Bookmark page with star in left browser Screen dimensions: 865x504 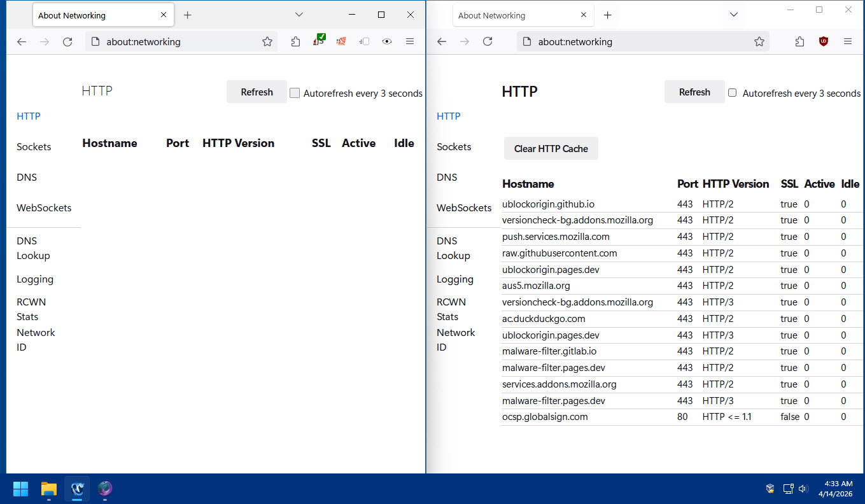point(267,41)
